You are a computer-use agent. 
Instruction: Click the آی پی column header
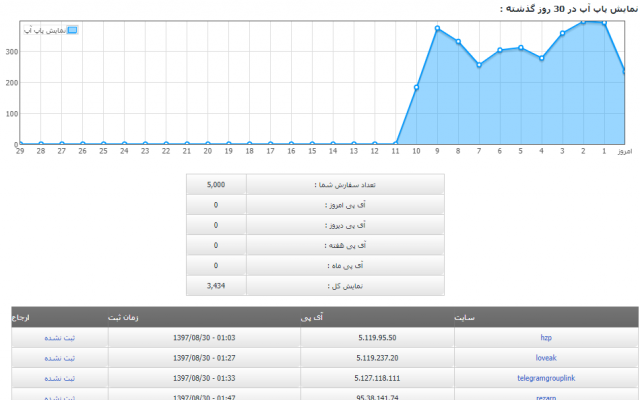coord(312,317)
